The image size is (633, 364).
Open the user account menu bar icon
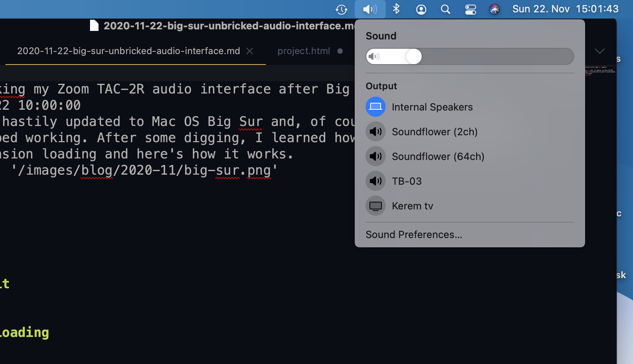click(x=421, y=9)
